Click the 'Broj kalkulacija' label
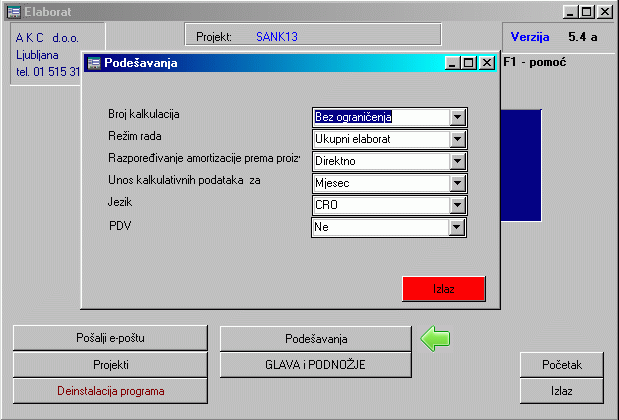Screen dimensions: 619x420 144,114
